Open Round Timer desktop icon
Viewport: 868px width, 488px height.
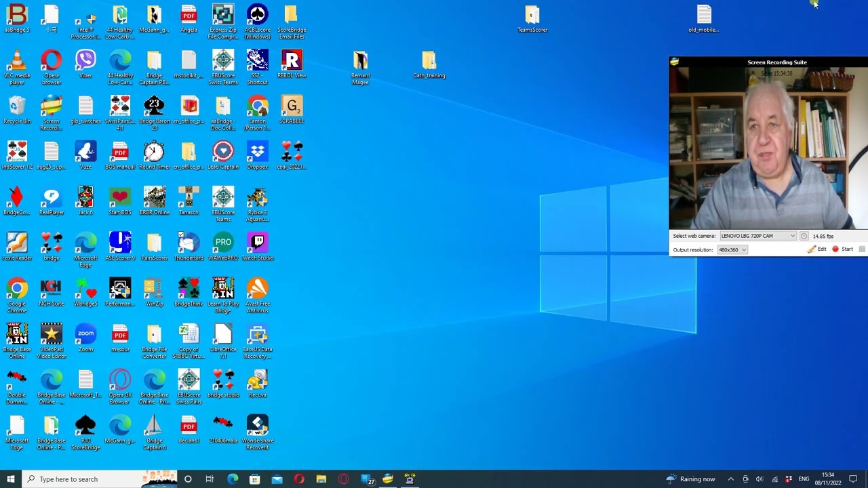click(x=155, y=155)
